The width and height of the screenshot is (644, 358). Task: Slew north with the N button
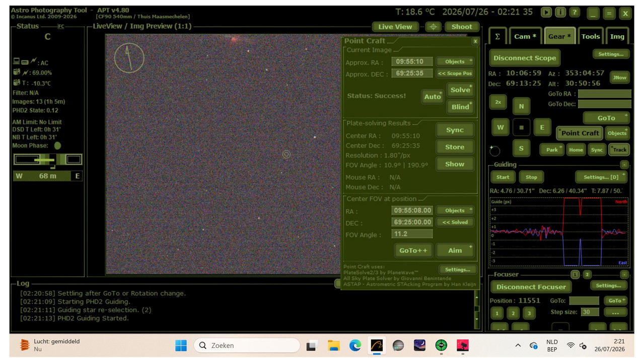(x=521, y=107)
